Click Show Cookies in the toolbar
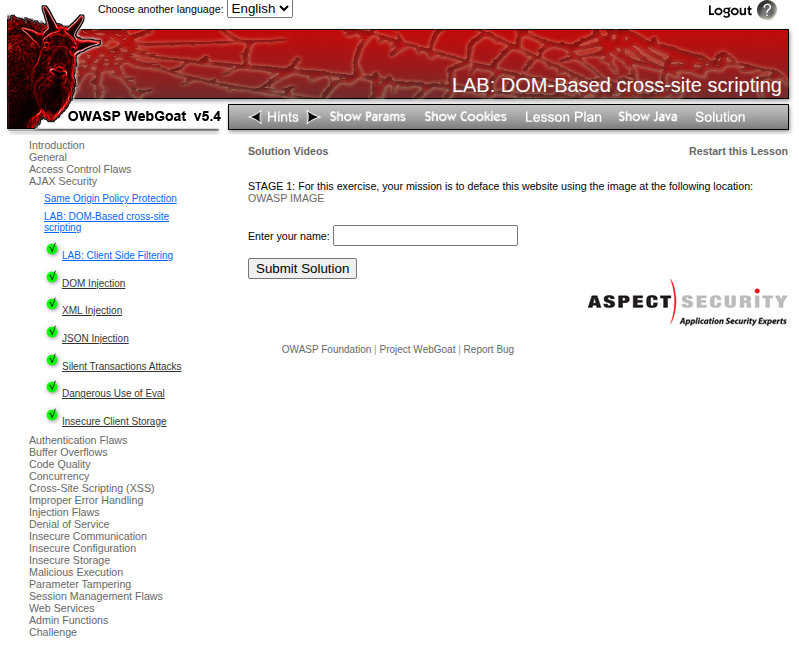The height and width of the screenshot is (666, 799). 465,117
